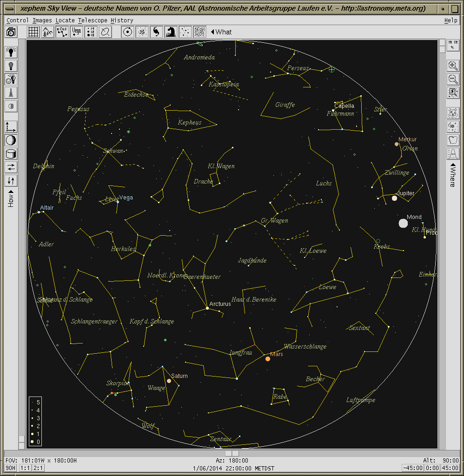Collapse the How toolbar arrow
Image resolution: width=464 pixels, height=476 pixels.
[x=11, y=192]
